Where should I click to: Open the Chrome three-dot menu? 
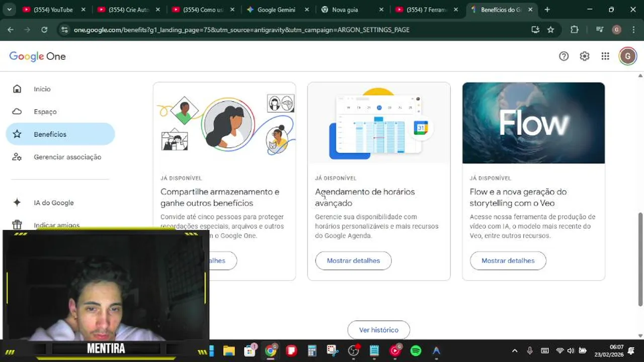pos(633,30)
